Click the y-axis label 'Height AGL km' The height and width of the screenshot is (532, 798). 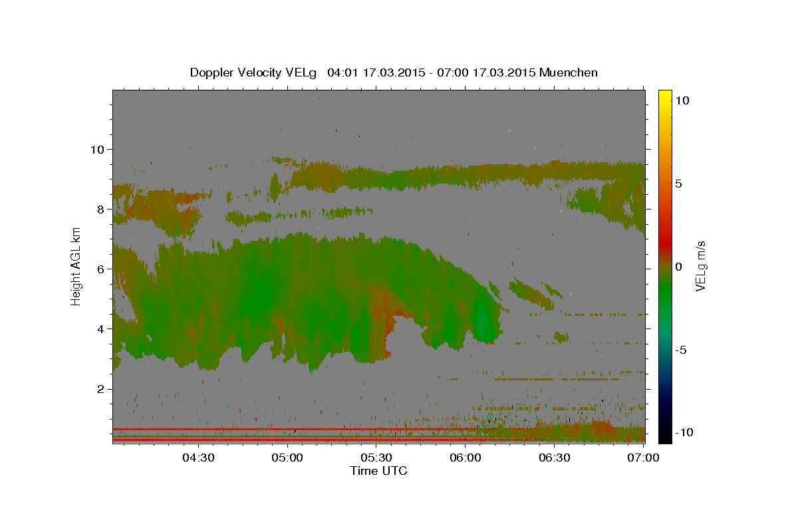(76, 266)
